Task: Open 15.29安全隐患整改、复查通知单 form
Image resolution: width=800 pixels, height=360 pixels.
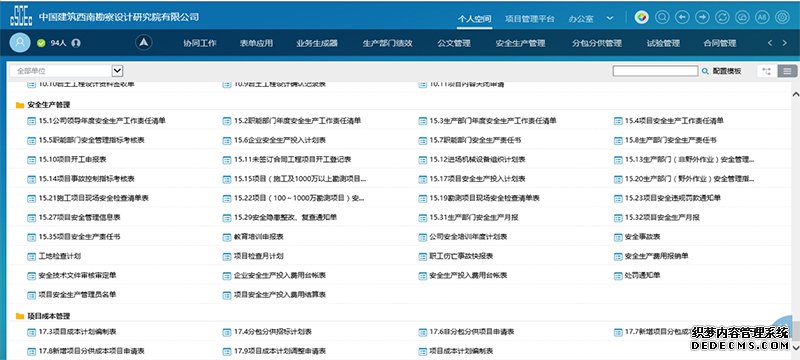Action: [285, 218]
